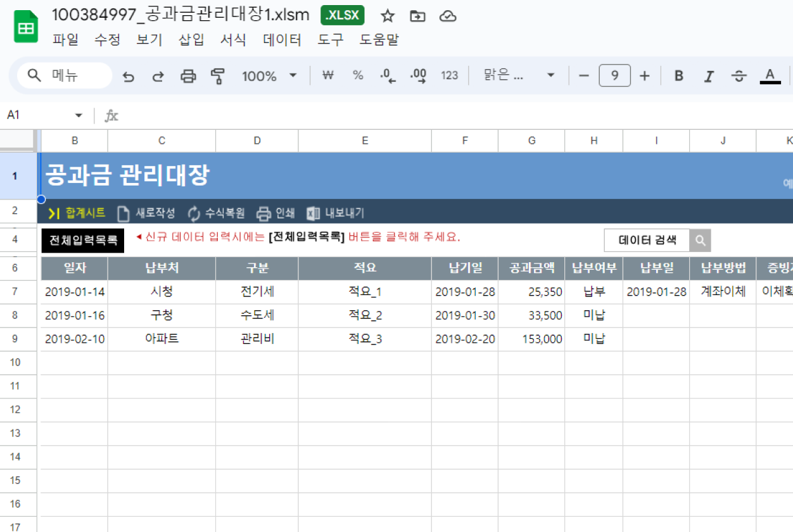The width and height of the screenshot is (793, 532).
Task: Select cell with amount 25,350
Action: [531, 292]
